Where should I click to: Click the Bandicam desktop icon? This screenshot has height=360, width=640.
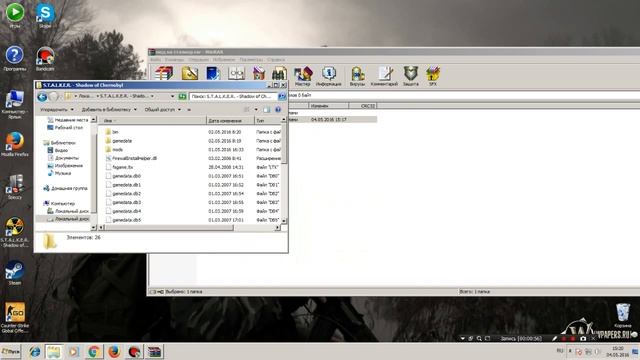pos(45,59)
